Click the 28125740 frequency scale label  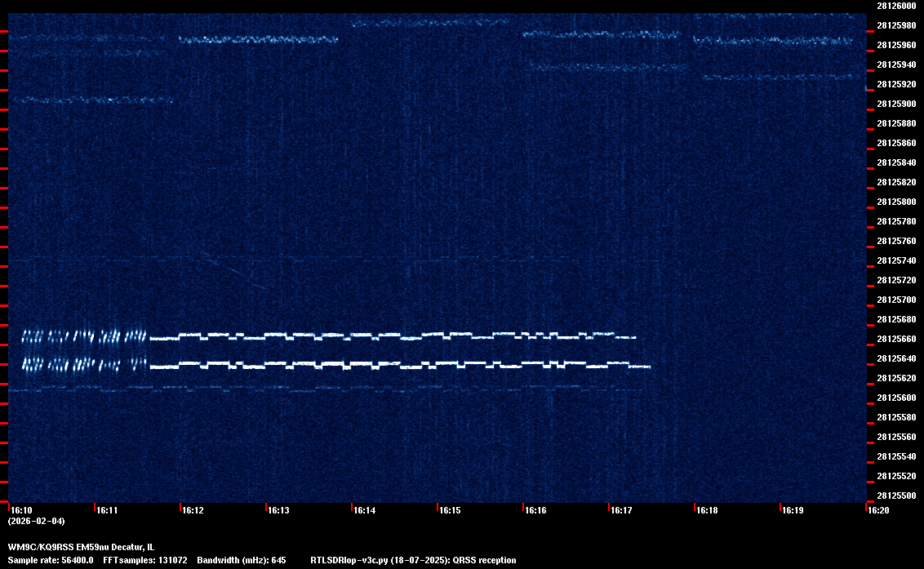pos(895,260)
